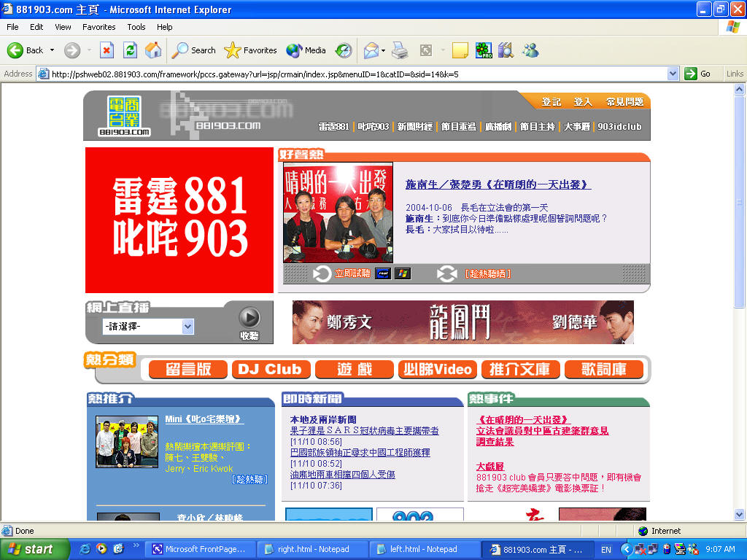
Task: Open the Favorites pane
Action: click(250, 50)
